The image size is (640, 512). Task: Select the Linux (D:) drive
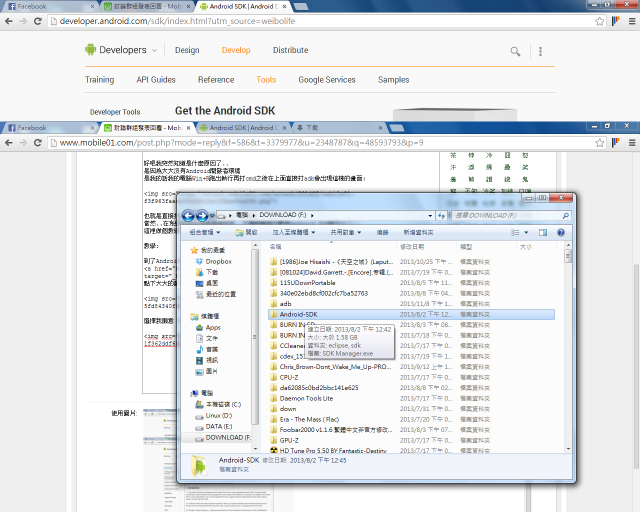[213, 416]
